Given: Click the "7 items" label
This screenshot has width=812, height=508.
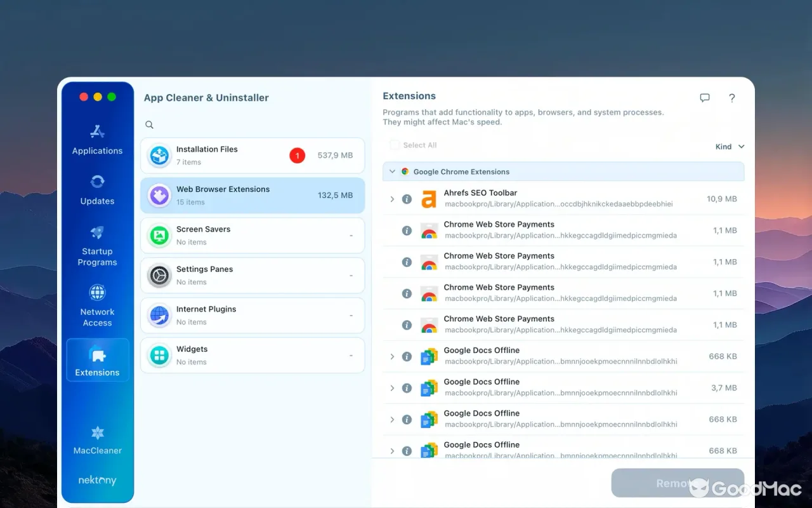Looking at the screenshot, I should pyautogui.click(x=188, y=163).
